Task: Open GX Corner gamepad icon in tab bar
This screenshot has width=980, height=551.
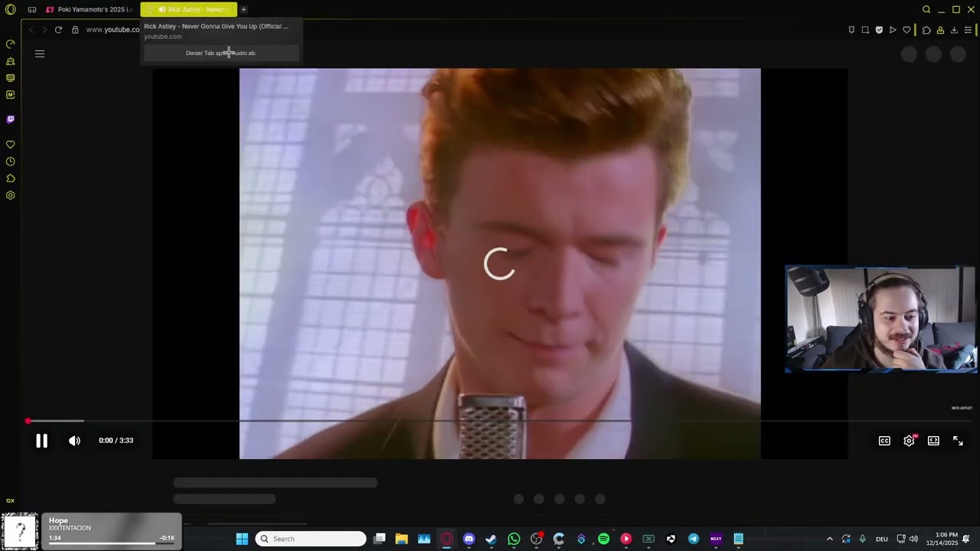Action: tap(32, 9)
